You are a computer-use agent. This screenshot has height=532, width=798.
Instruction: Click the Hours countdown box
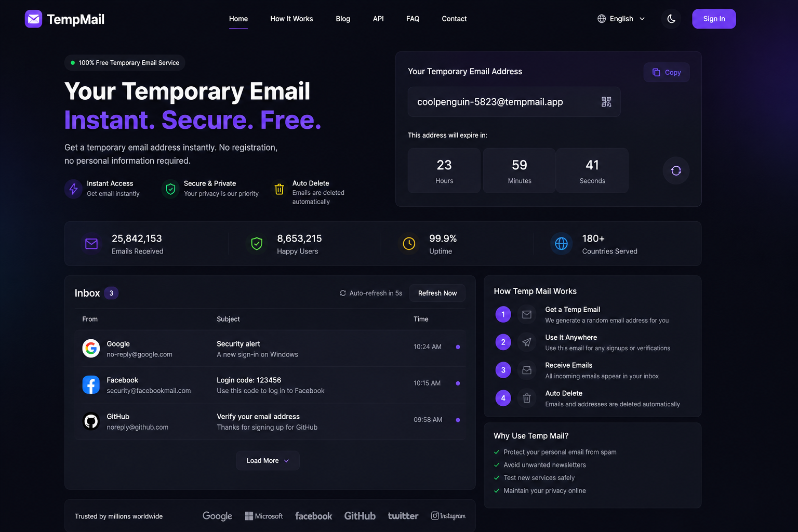444,170
